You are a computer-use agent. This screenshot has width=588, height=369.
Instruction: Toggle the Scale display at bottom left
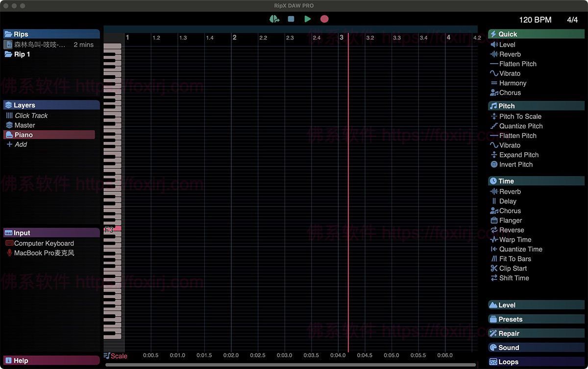[116, 356]
